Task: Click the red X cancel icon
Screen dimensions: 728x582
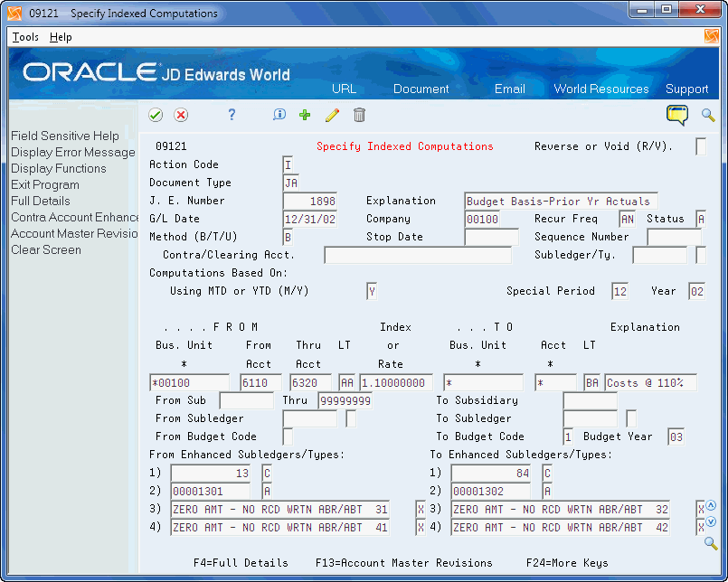Action: point(181,115)
